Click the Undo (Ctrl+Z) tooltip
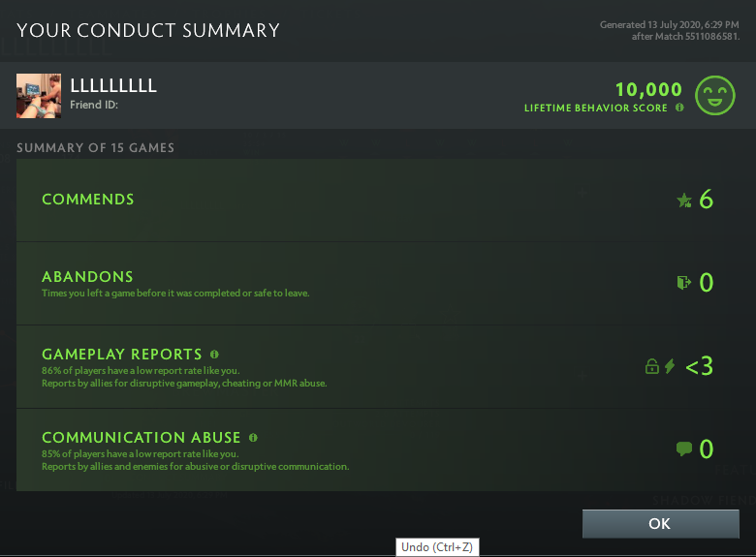This screenshot has height=557, width=756. coord(439,547)
